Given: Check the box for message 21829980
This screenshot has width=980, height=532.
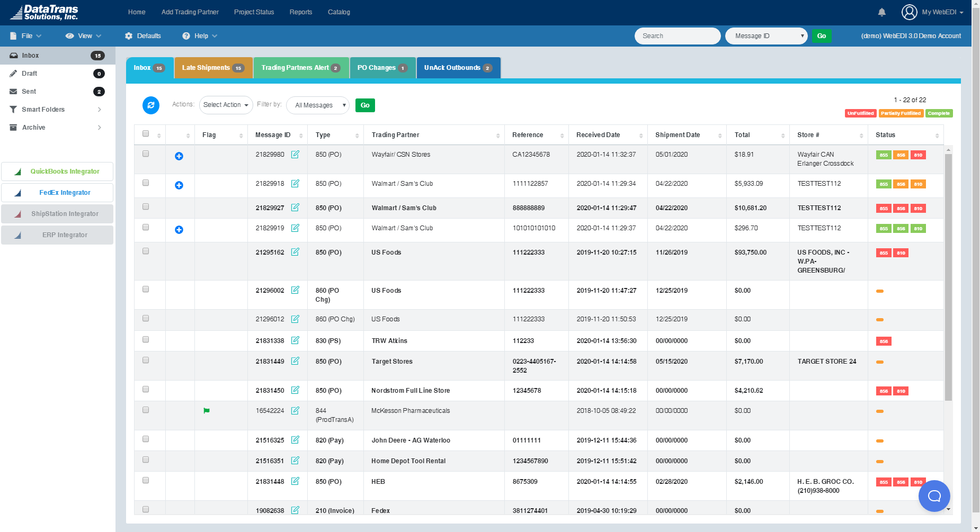Looking at the screenshot, I should [146, 154].
